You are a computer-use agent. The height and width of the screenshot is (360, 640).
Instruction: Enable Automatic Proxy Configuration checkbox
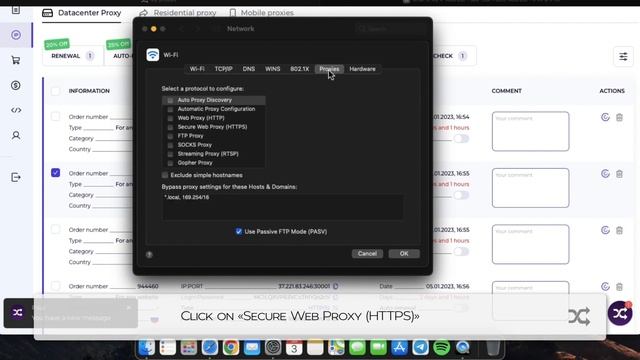170,109
